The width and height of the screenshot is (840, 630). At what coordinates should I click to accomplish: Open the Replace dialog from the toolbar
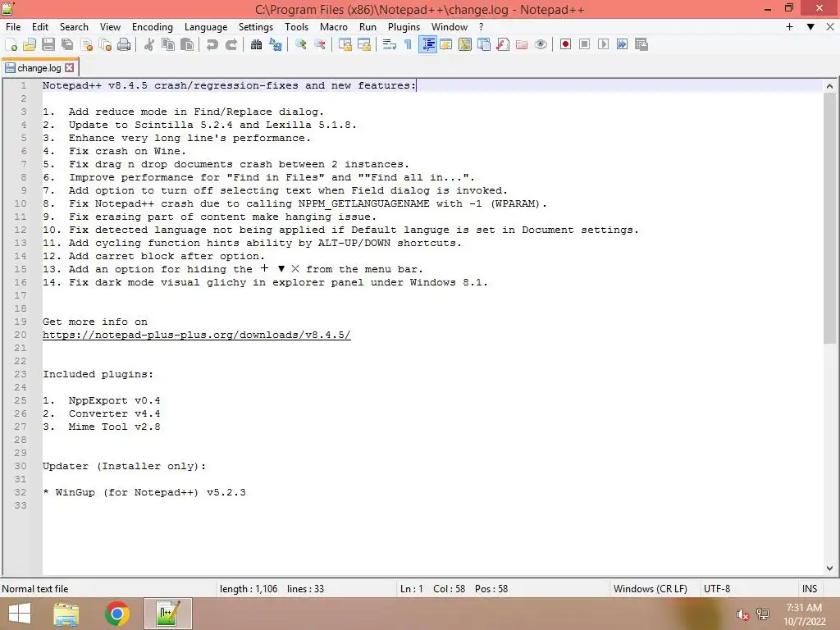pos(276,44)
